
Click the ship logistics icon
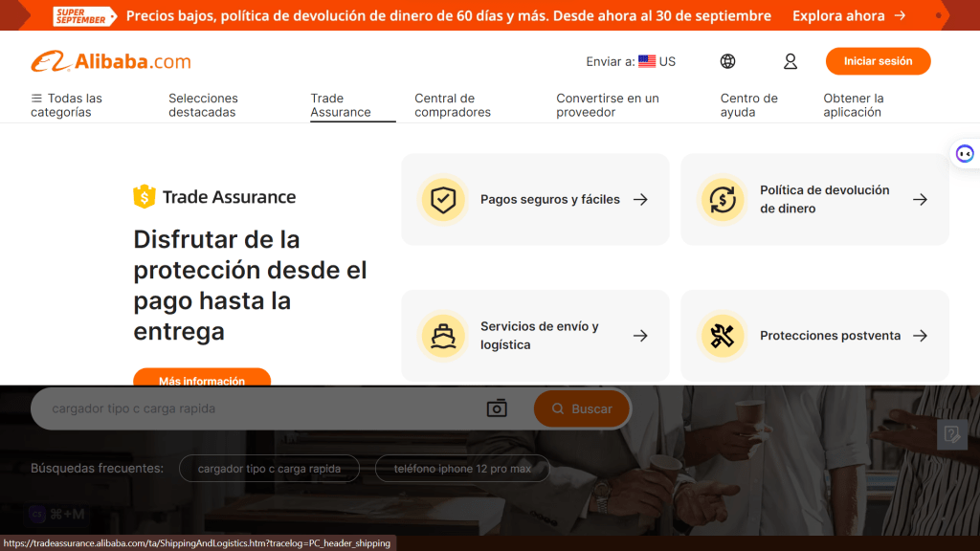coord(443,336)
